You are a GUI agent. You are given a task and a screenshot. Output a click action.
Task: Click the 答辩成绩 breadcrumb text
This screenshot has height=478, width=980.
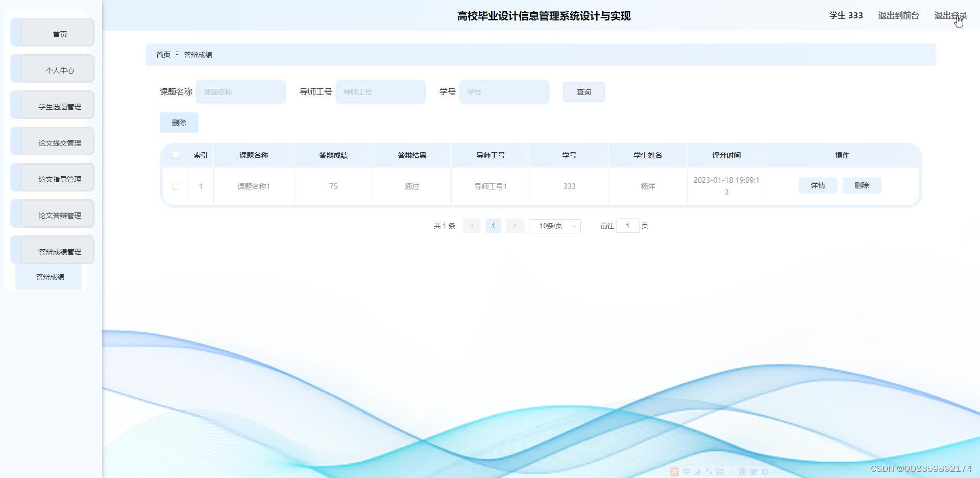click(198, 55)
